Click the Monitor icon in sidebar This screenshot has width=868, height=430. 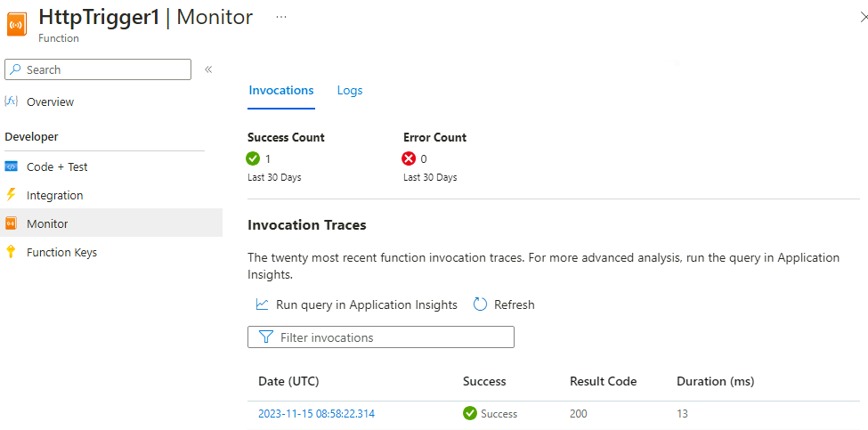[12, 223]
